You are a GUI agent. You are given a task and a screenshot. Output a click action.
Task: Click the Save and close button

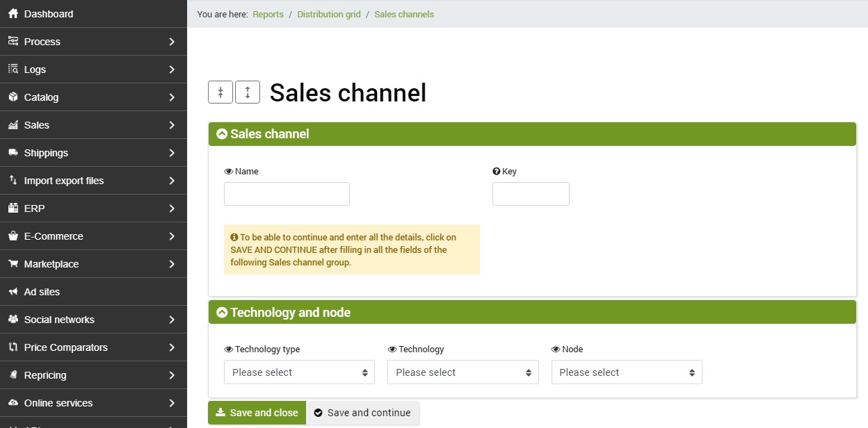tap(257, 413)
